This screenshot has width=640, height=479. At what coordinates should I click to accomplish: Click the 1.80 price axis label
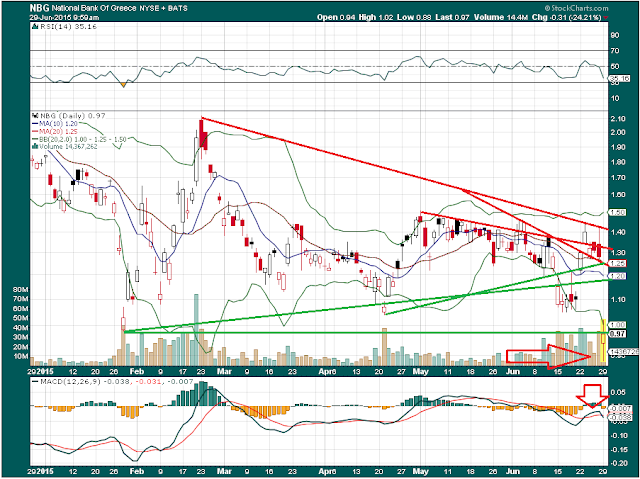pyautogui.click(x=617, y=162)
